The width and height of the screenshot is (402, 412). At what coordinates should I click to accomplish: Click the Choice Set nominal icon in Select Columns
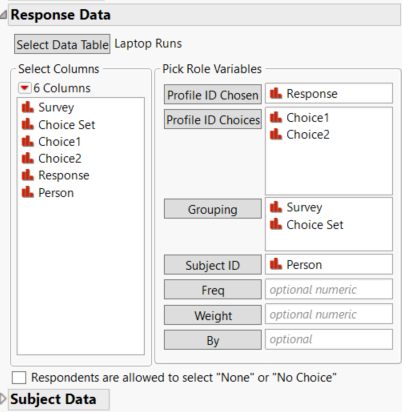pos(28,124)
